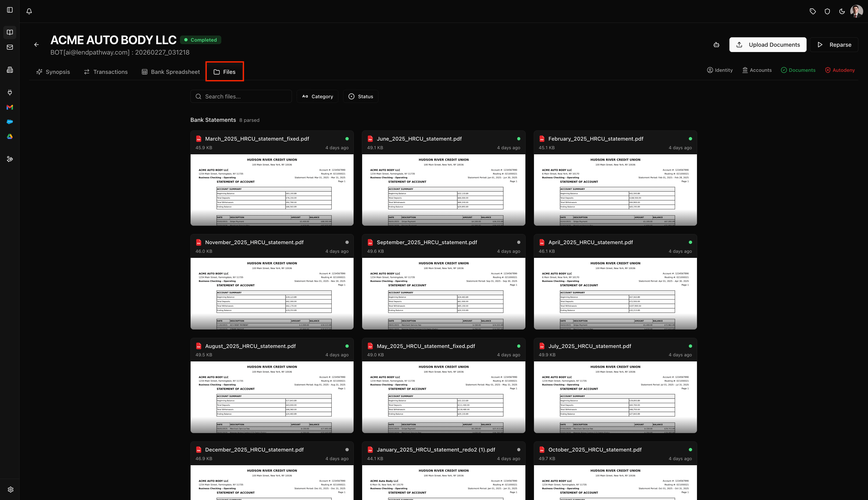868x500 pixels.
Task: Click PDF icon of November statement card
Action: 198,242
